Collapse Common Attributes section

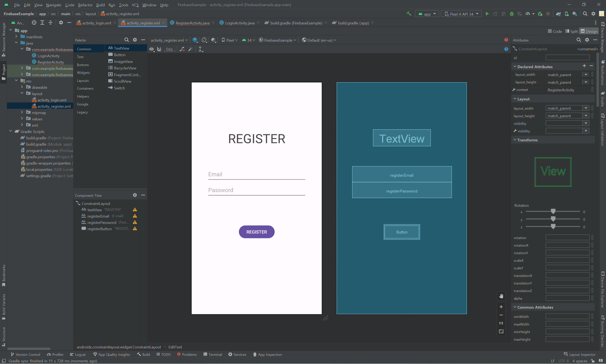tap(515, 307)
